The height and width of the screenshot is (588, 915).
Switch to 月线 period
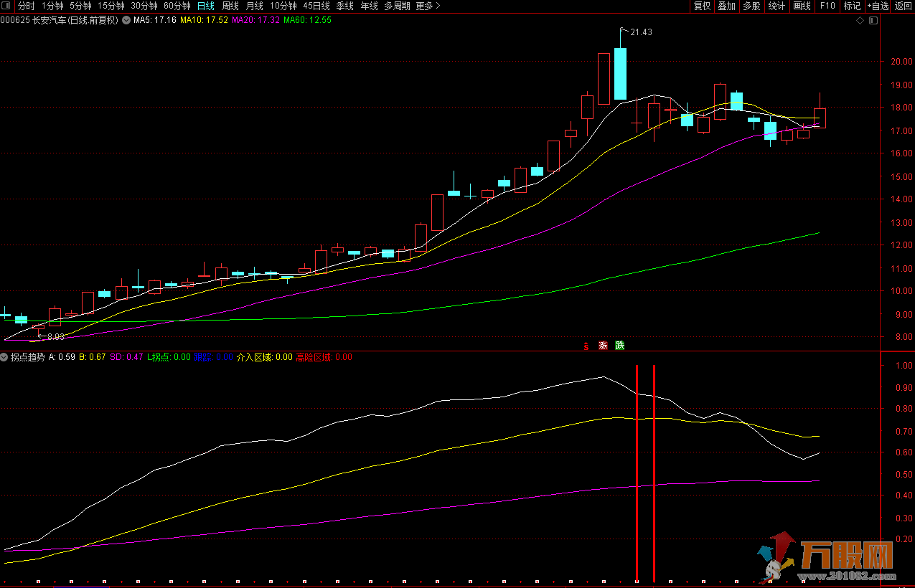coord(255,6)
